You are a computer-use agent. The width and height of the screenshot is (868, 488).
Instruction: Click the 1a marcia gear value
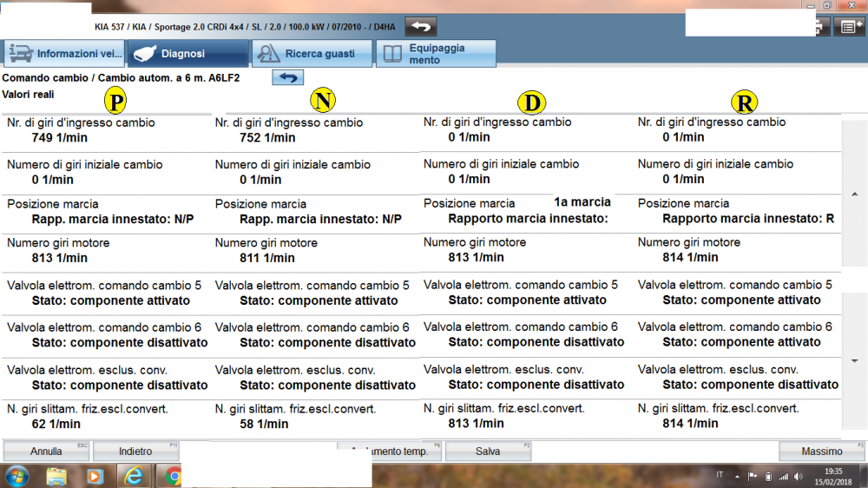[582, 202]
